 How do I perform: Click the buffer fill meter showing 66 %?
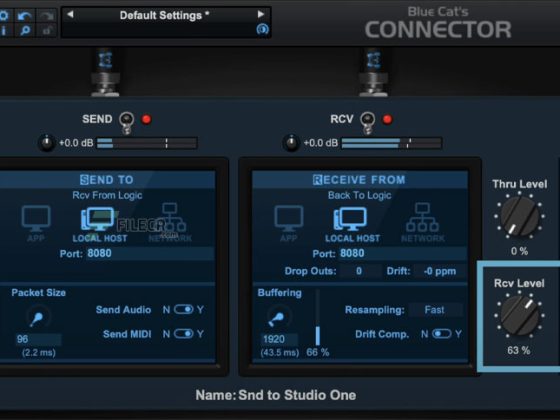coord(318,318)
